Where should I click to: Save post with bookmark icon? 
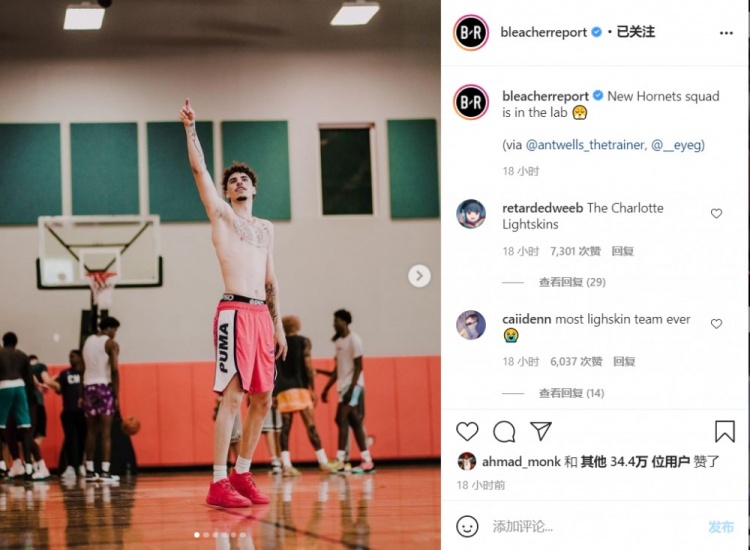click(725, 431)
